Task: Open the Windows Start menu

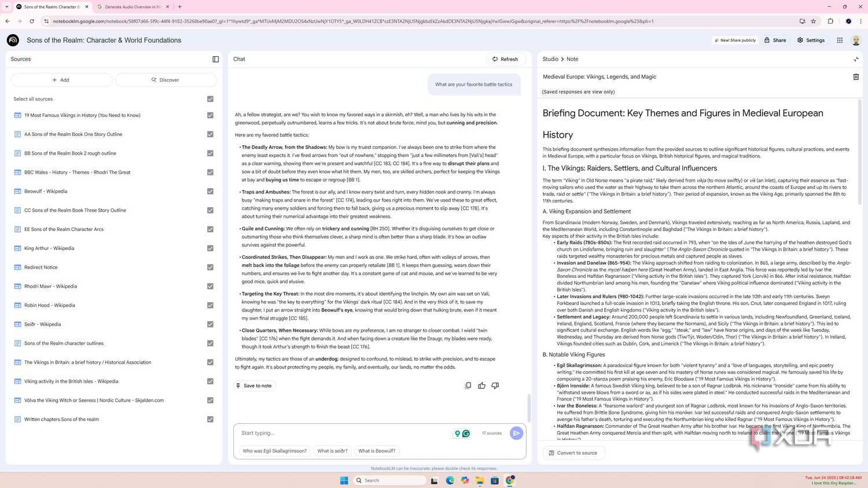Action: [344, 480]
